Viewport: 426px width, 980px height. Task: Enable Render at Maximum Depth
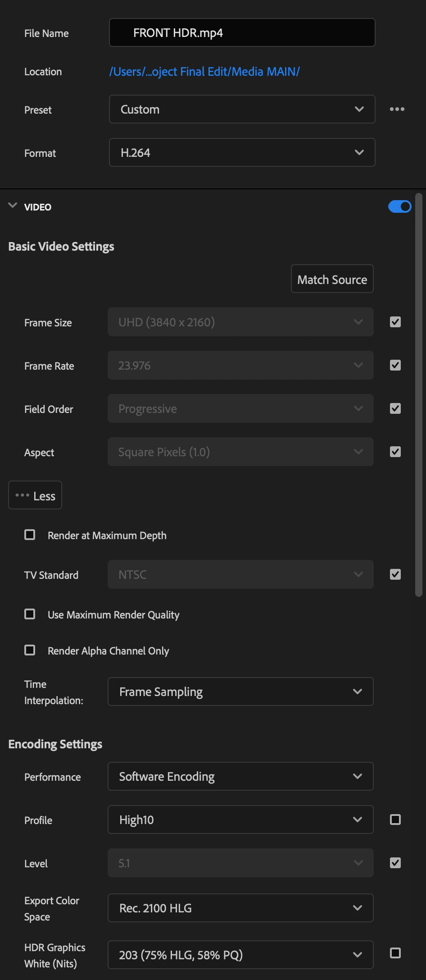click(x=30, y=535)
